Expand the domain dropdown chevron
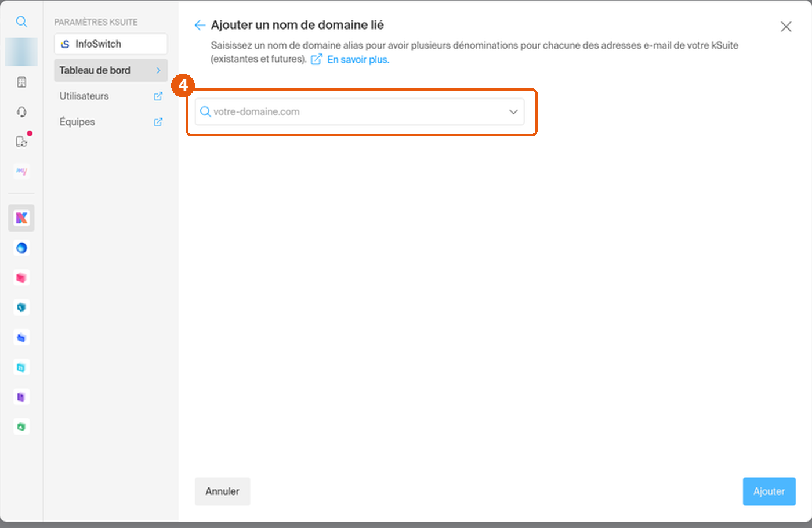 (513, 112)
